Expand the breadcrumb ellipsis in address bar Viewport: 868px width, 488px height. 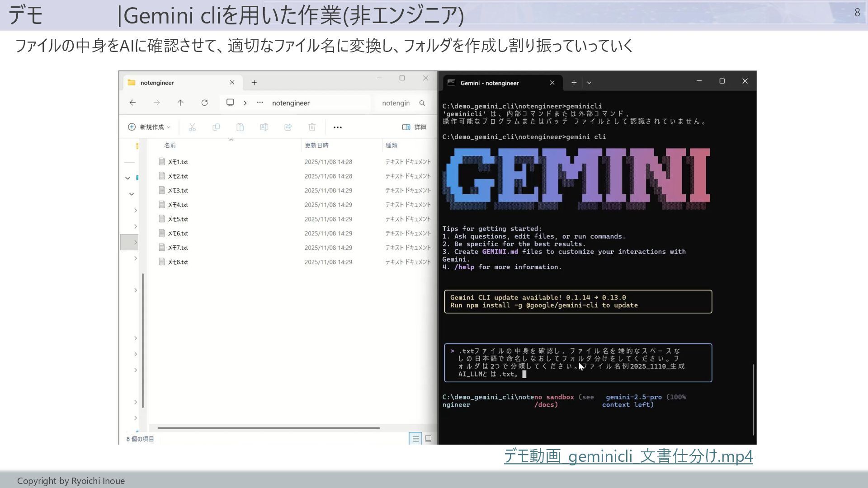pos(260,103)
